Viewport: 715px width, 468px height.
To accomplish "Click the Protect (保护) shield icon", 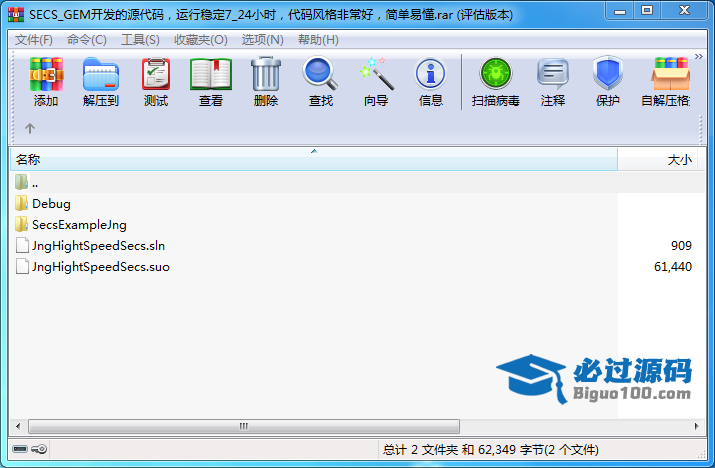I will pos(607,73).
